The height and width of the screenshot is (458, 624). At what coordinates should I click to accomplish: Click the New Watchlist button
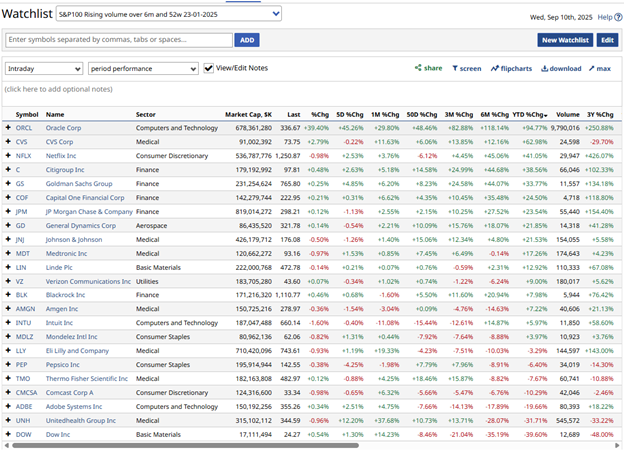[x=564, y=40]
